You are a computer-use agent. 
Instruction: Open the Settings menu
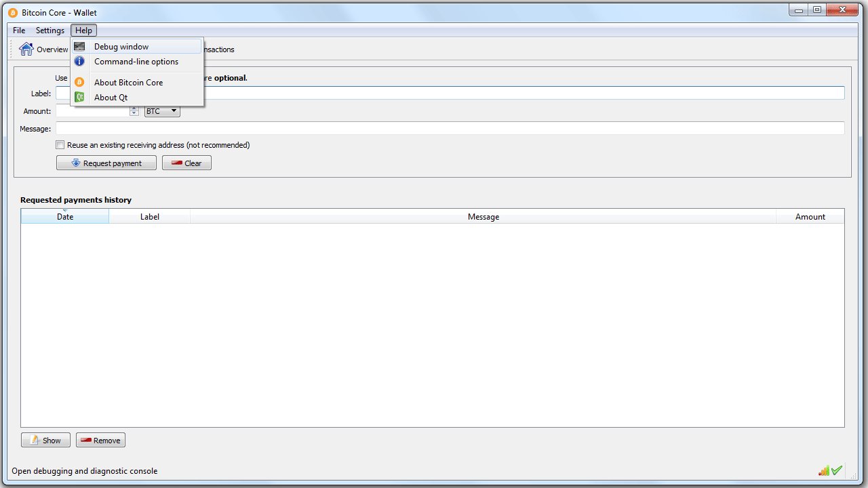pos(50,30)
